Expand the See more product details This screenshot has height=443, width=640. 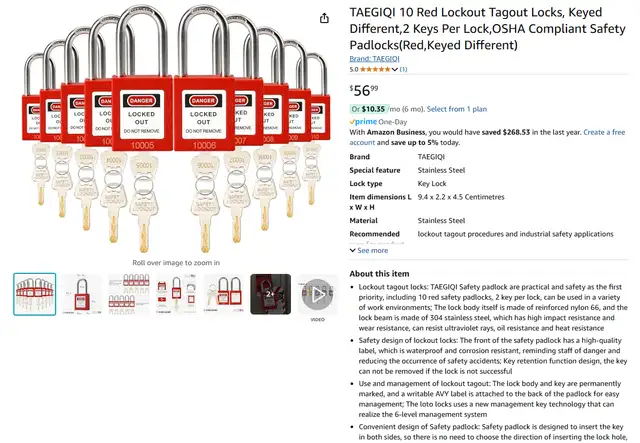click(x=368, y=250)
